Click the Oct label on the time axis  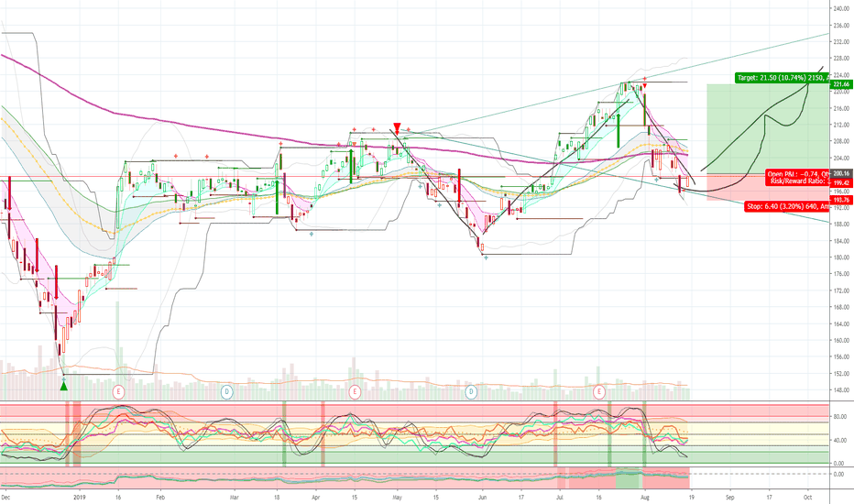[808, 498]
